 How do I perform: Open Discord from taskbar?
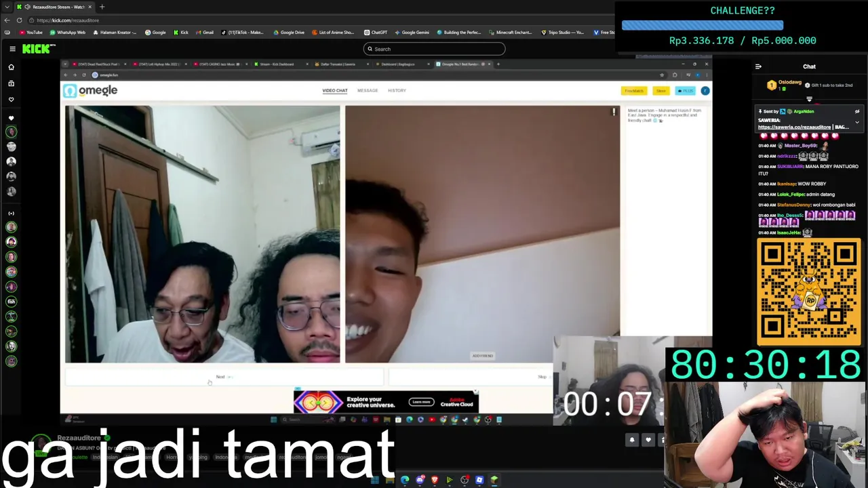[x=420, y=480]
